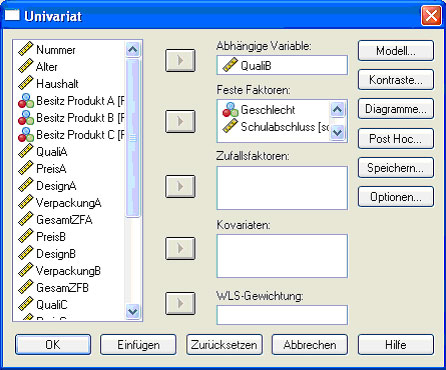Image resolution: width=446 pixels, height=370 pixels.
Task: Select Geschlecht in Feste Faktoren
Action: pos(268,110)
